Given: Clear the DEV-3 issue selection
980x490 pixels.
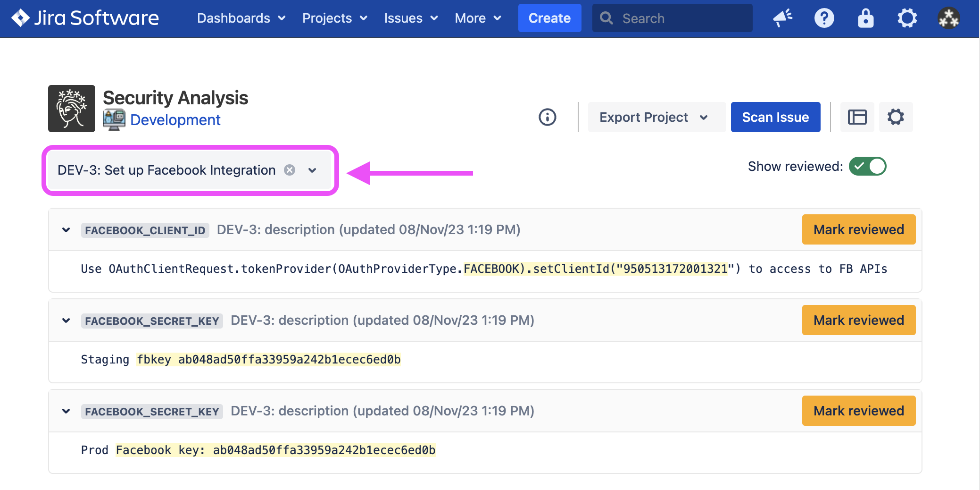Looking at the screenshot, I should click(x=290, y=170).
